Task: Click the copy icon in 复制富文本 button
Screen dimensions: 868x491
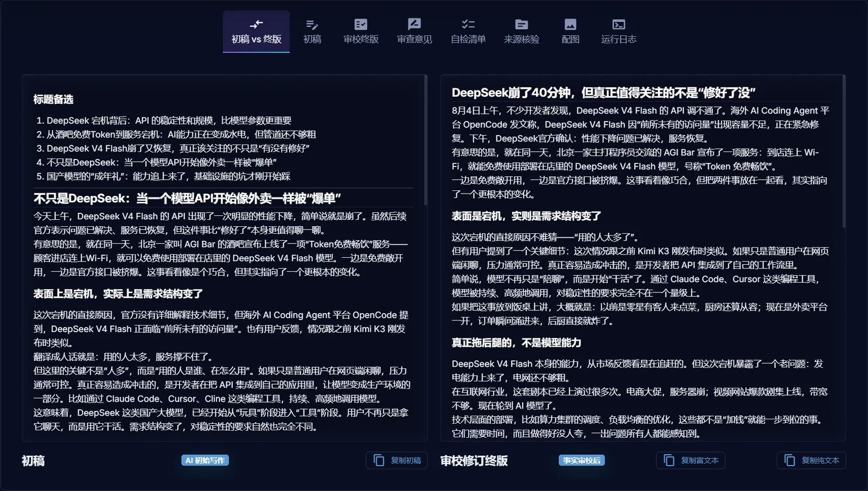Action: point(669,460)
